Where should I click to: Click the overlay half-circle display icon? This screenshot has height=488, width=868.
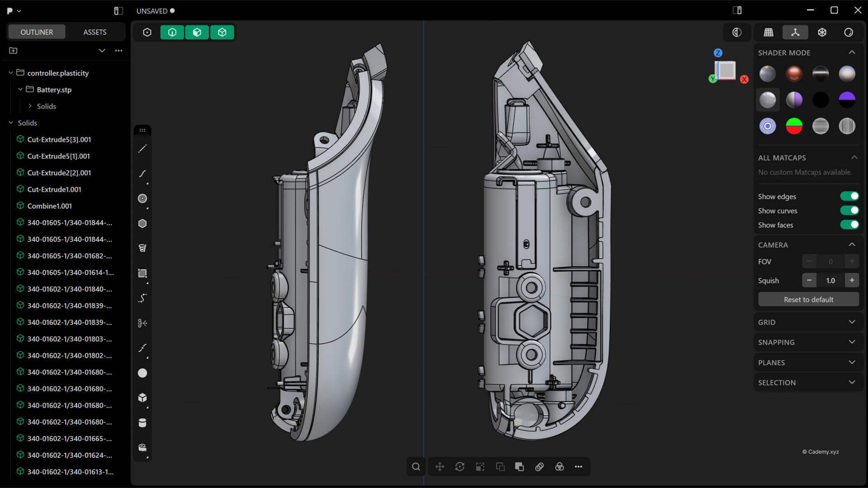tap(737, 32)
